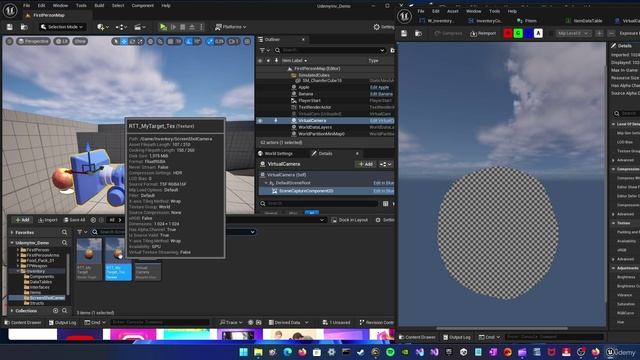The image size is (640, 360).
Task: Save the current level in main editor
Action: click(10, 27)
